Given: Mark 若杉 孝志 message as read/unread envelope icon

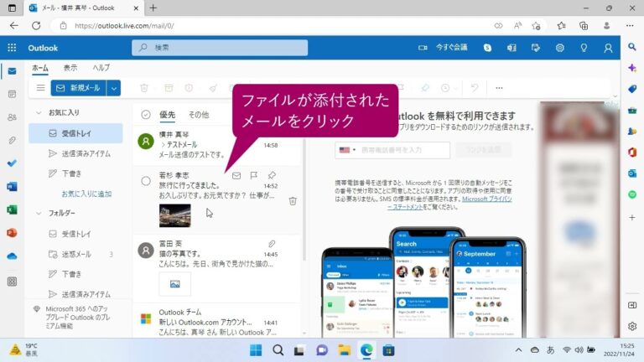Looking at the screenshot, I should point(236,176).
